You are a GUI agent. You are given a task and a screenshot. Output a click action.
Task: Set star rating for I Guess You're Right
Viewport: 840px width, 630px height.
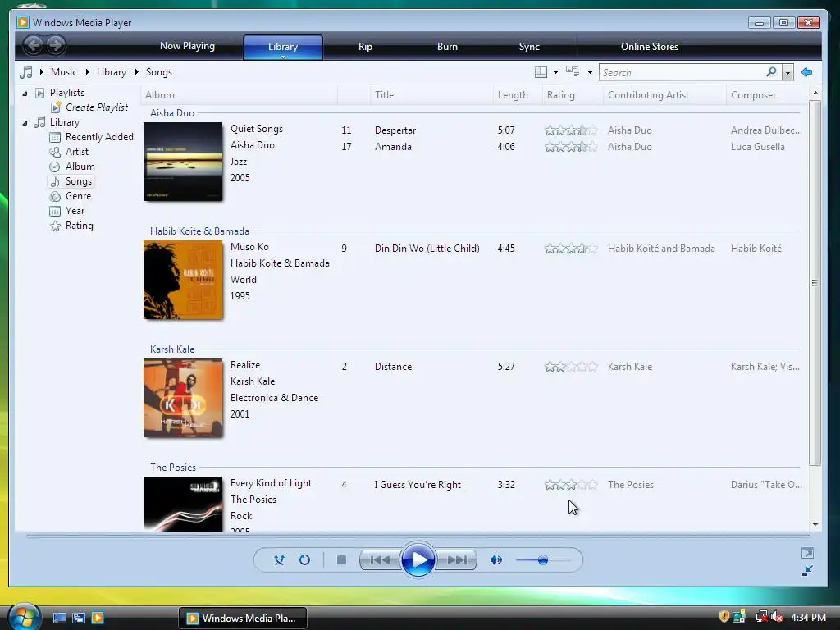(571, 485)
